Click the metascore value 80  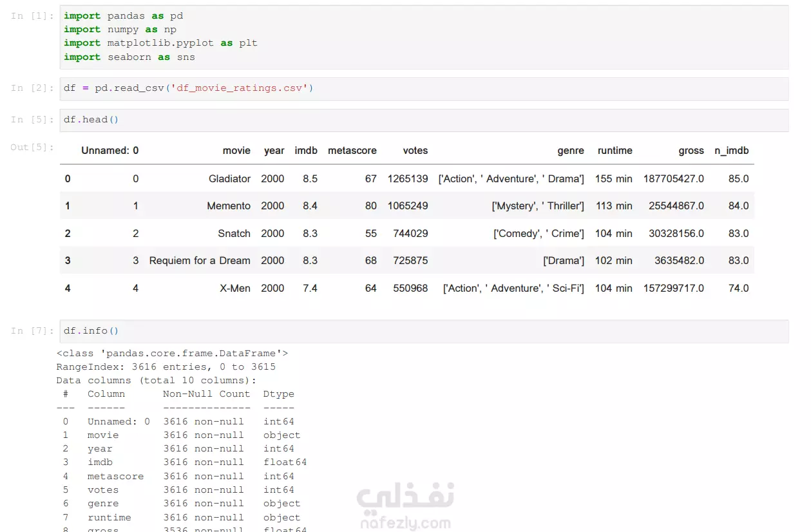371,206
